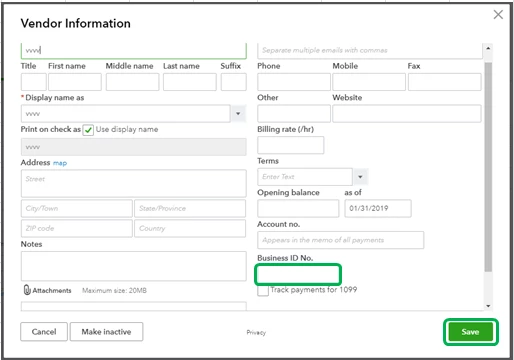The height and width of the screenshot is (360, 514).
Task: Open the Privacy link
Action: [256, 332]
